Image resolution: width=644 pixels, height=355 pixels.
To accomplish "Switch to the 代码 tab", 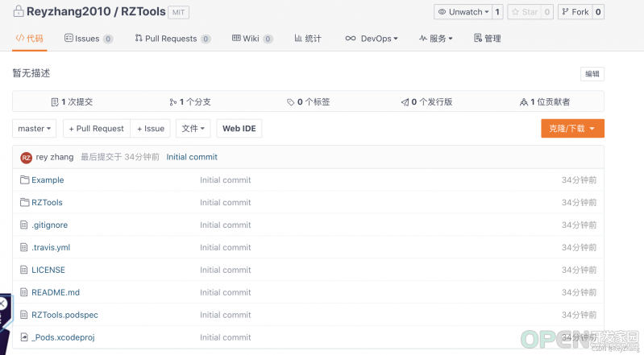I will coord(29,39).
